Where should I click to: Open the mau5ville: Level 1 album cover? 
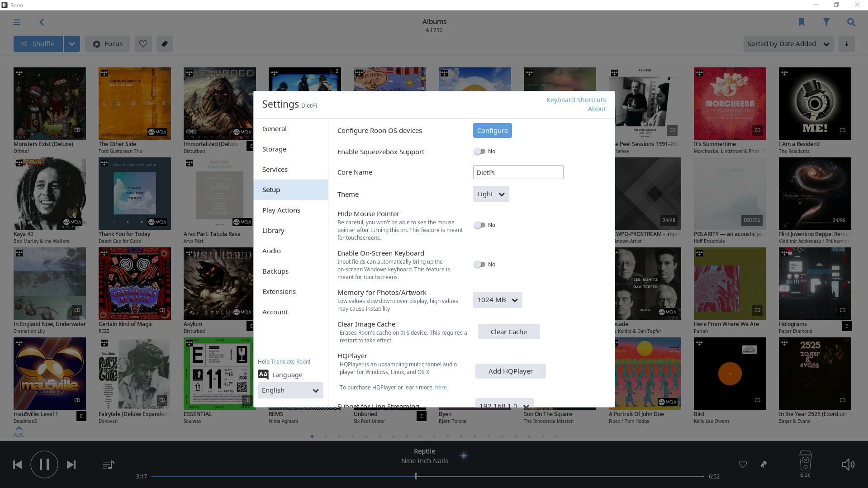[x=50, y=374]
